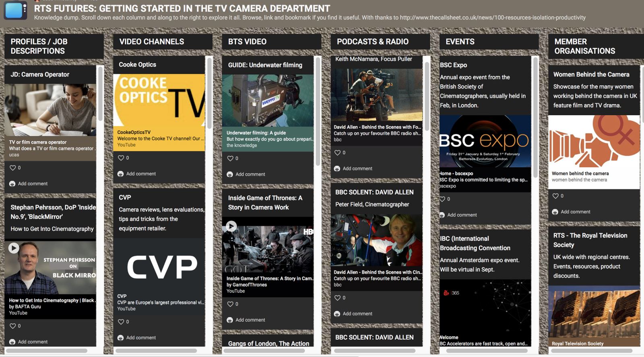Click the Podcasts & Radio column vertical scrollbar

coord(427,96)
